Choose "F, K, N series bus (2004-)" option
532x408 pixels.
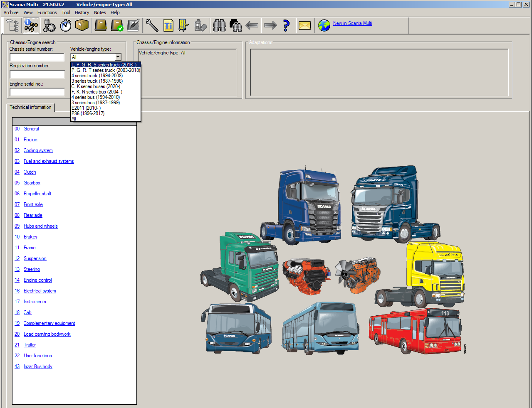point(97,92)
